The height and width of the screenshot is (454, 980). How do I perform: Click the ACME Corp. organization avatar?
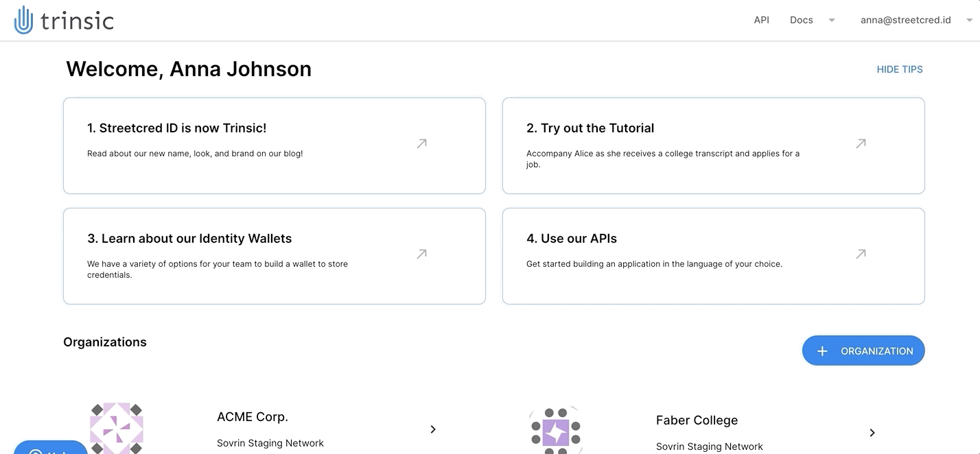(x=117, y=428)
